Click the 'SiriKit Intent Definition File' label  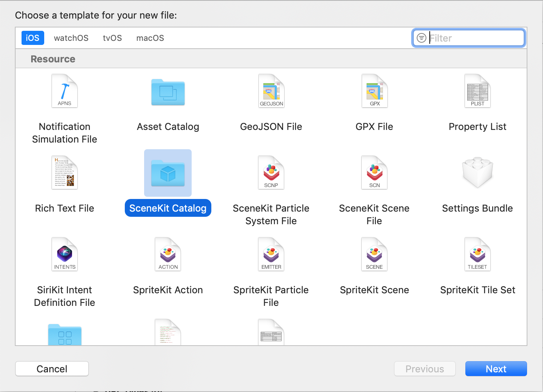[65, 296]
